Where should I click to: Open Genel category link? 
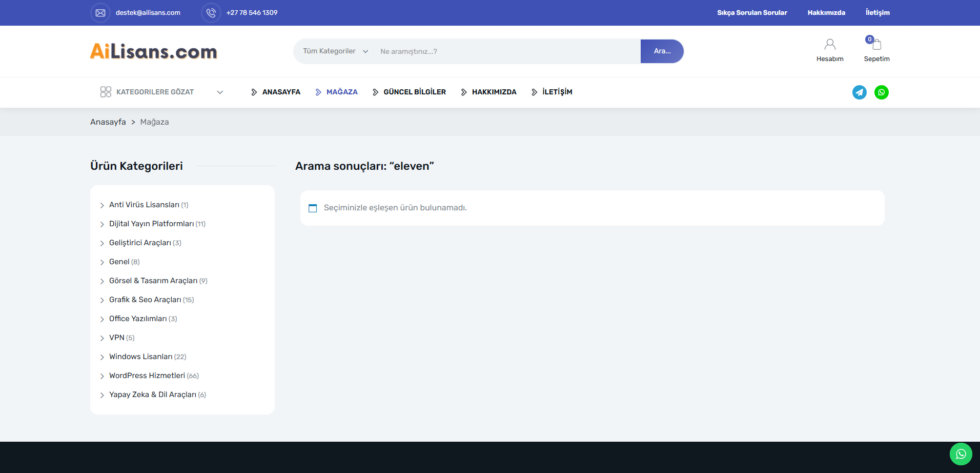pos(119,262)
